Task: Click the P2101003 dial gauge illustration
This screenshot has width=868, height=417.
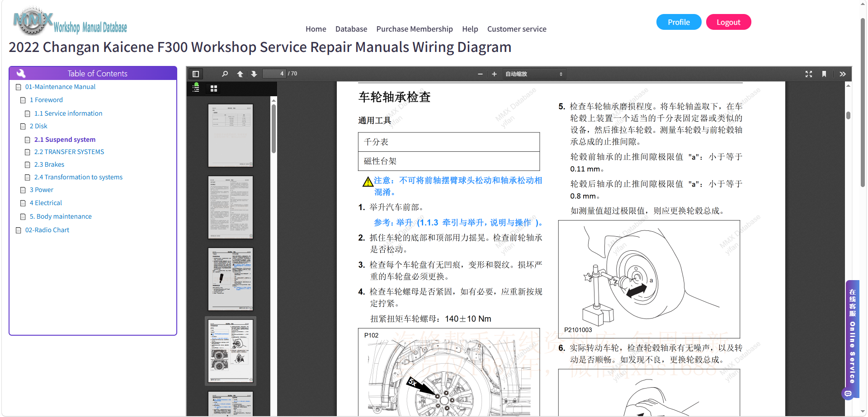Action: tap(649, 279)
